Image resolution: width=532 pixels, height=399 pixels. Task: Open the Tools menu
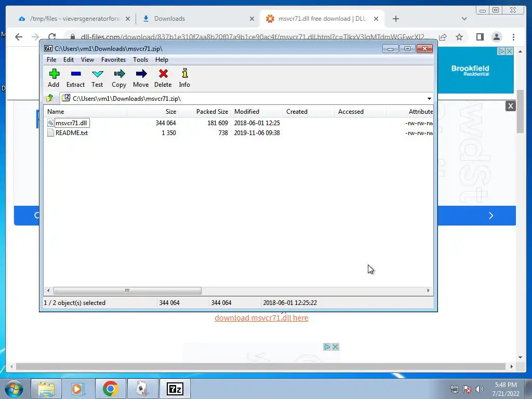click(x=140, y=60)
